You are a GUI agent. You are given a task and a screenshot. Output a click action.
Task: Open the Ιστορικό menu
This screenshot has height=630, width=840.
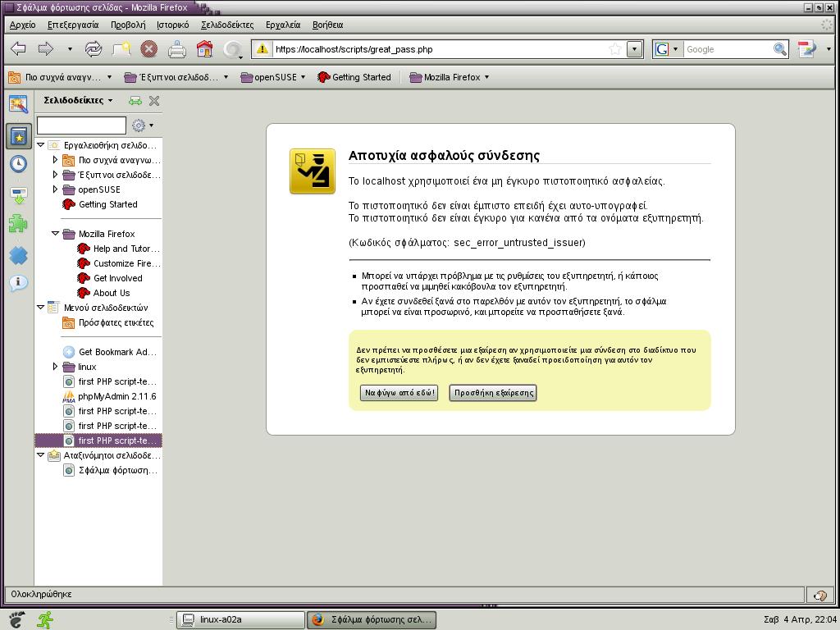pyautogui.click(x=172, y=25)
